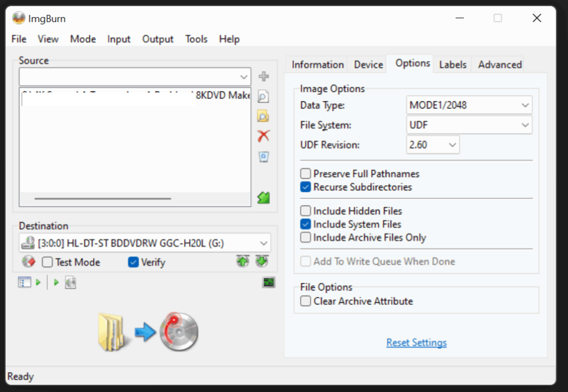The width and height of the screenshot is (568, 392).
Task: Click the erase disc icon beside Test Mode
Action: 28,262
